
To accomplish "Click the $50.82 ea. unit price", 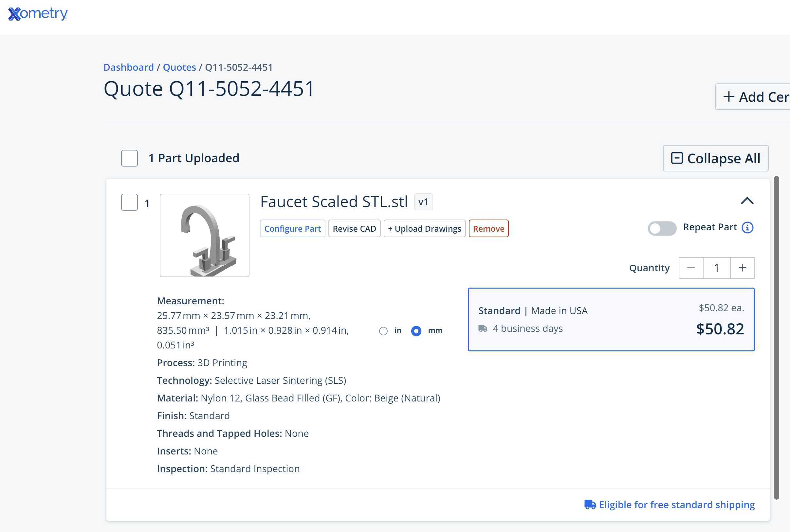I will coord(721,308).
